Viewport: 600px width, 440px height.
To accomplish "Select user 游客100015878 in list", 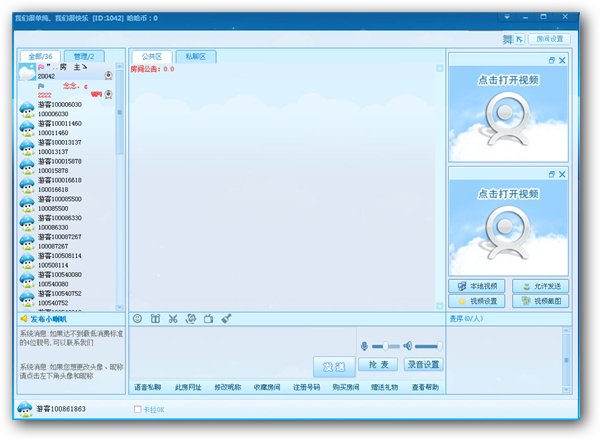I will pos(67,166).
